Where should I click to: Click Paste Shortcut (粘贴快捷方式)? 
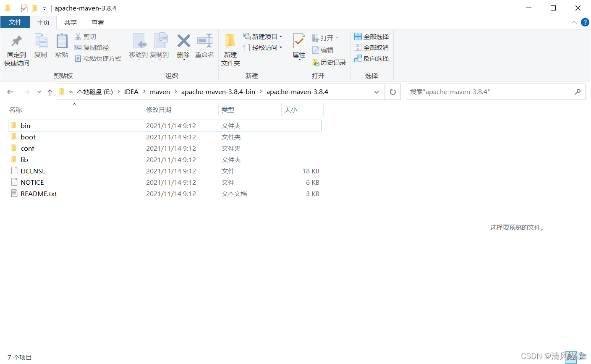[x=98, y=58]
